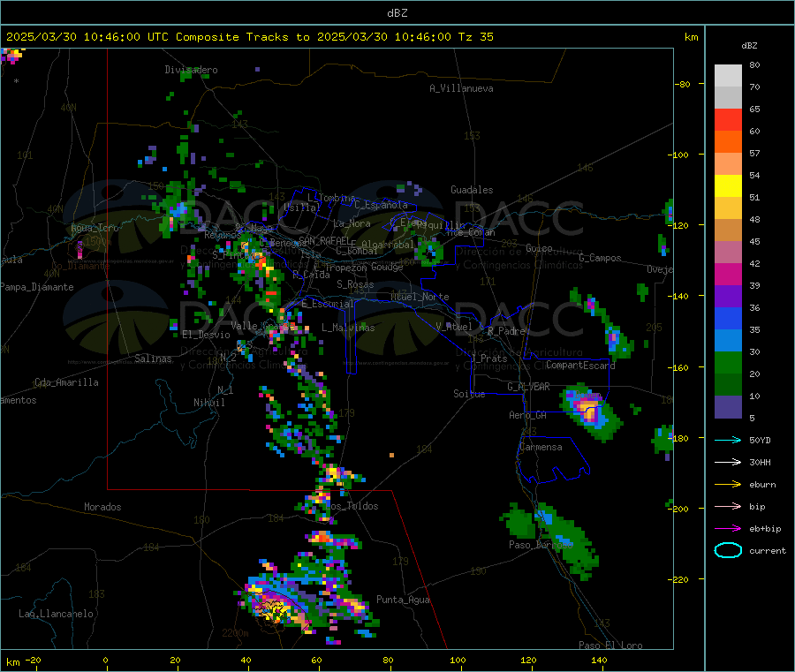Viewport: 795px width, 672px height.
Task: Pick the gold 48-51 dBZ swatch
Action: coord(728,208)
